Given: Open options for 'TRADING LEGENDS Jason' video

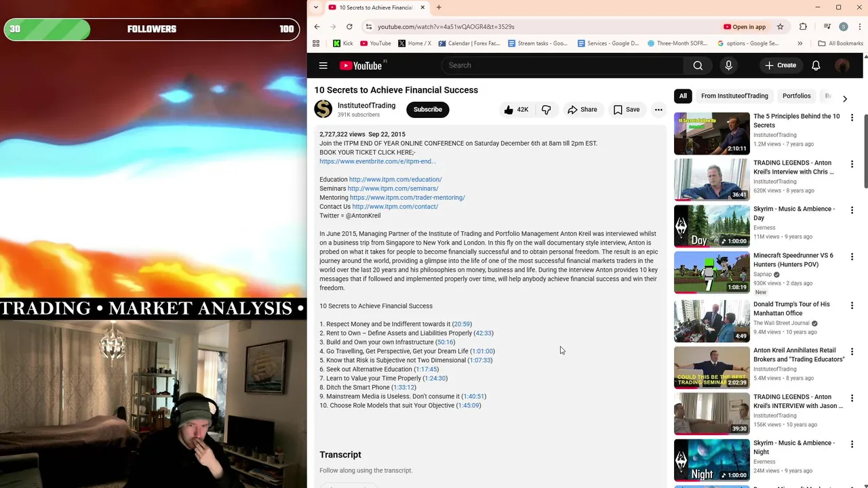Looking at the screenshot, I should tap(852, 398).
